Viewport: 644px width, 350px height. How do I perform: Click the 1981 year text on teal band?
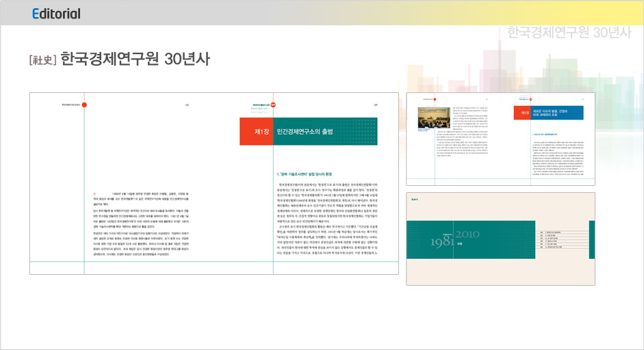[442, 241]
